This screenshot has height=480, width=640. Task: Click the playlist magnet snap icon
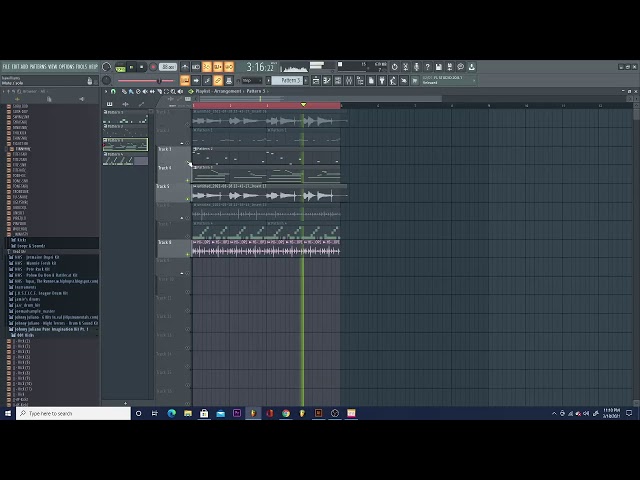[113, 91]
